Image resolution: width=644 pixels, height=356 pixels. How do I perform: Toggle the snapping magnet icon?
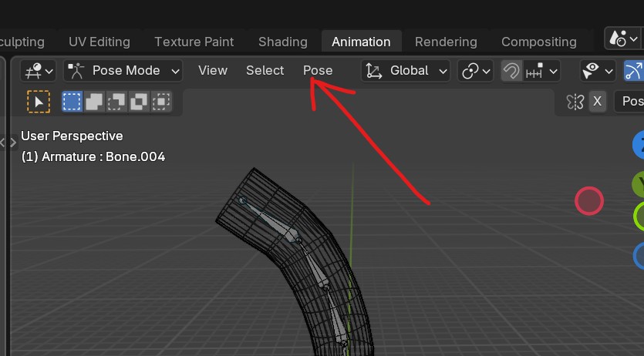(511, 71)
